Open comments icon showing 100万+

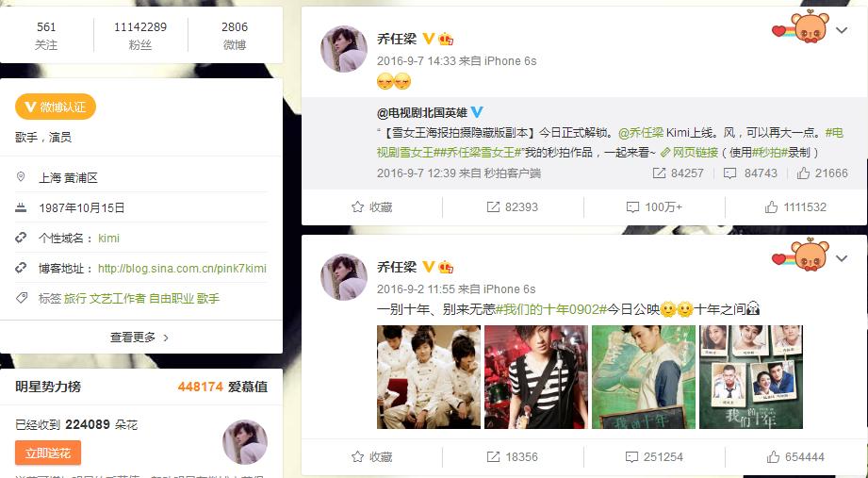click(632, 207)
